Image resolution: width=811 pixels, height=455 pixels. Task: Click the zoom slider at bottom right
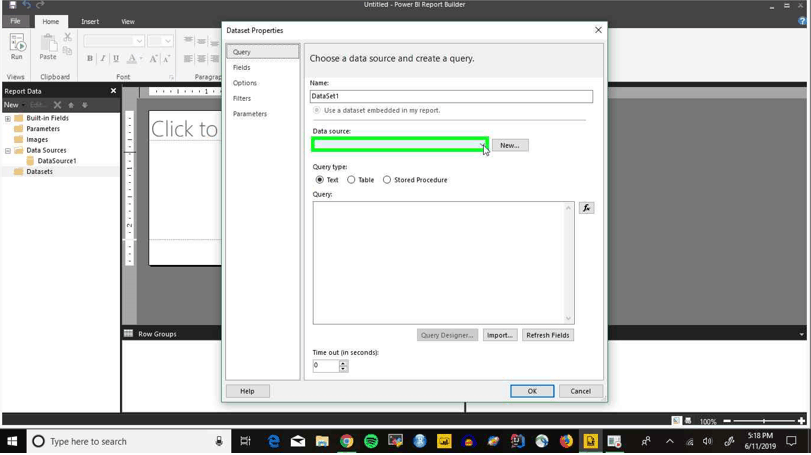764,421
